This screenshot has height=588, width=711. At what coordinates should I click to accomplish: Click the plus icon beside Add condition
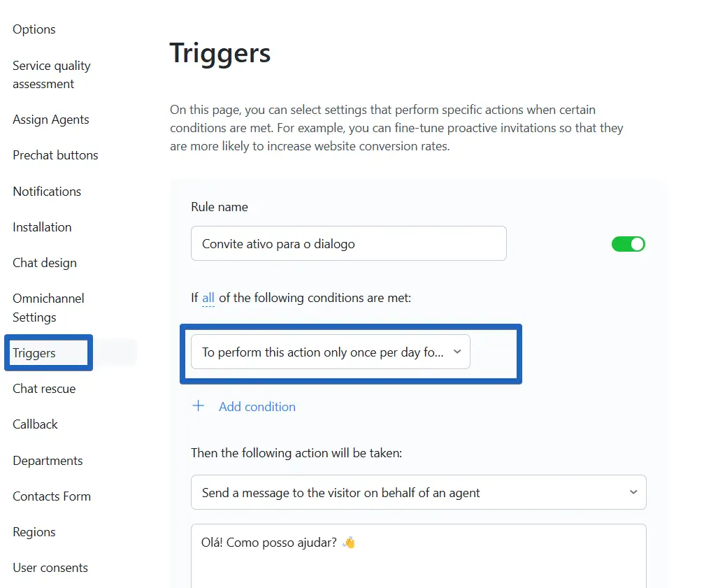[198, 406]
